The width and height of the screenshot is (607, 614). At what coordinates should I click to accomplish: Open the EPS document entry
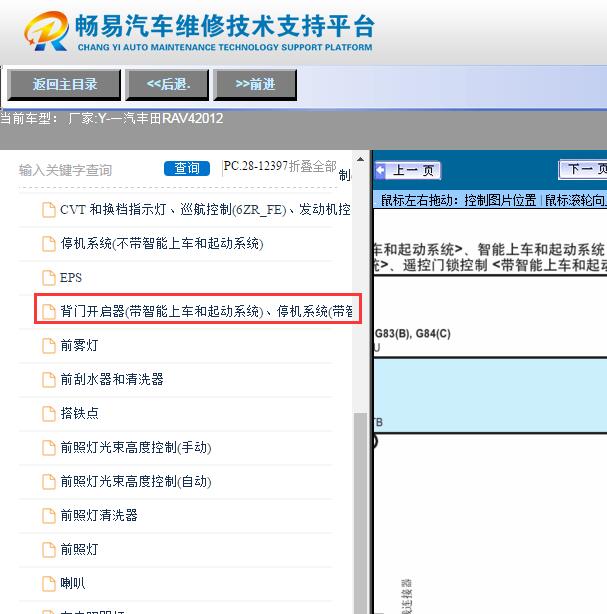tap(71, 278)
